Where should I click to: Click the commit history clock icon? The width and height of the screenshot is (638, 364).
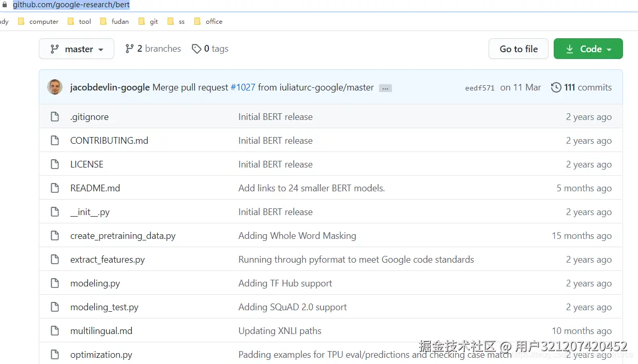556,87
